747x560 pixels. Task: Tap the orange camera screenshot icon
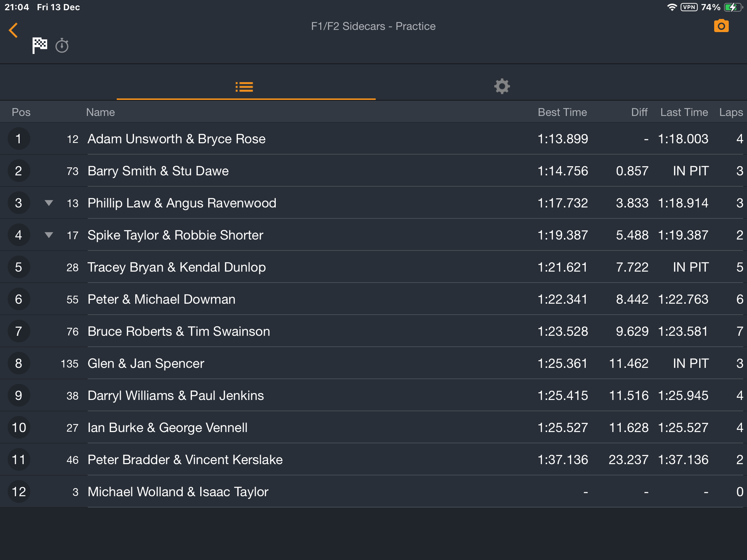pos(721,26)
